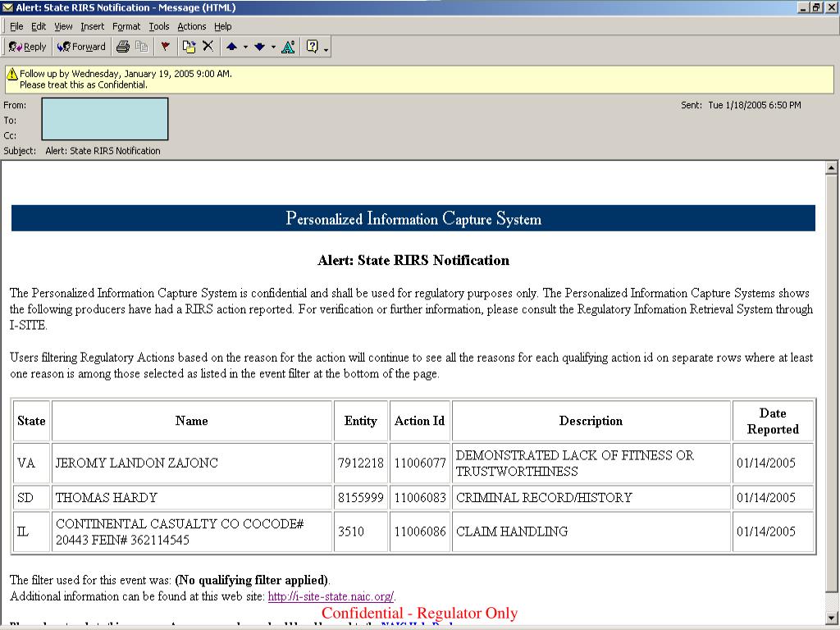Open the Tools menu
This screenshot has height=630, width=840.
tap(158, 26)
